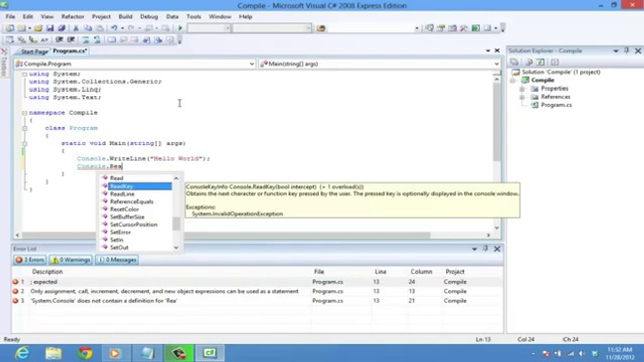Open Internet Explorer from the taskbar
Image resolution: width=644 pixels, height=362 pixels.
click(22, 353)
